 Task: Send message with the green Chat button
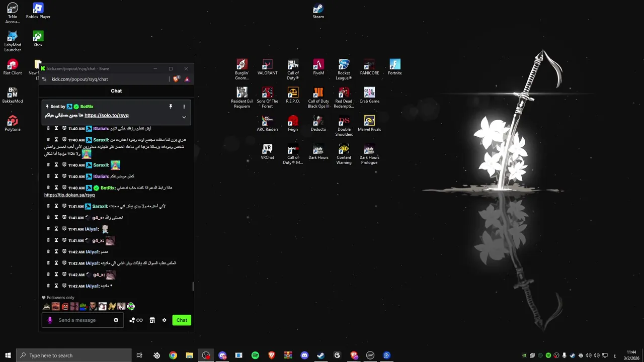tap(182, 320)
